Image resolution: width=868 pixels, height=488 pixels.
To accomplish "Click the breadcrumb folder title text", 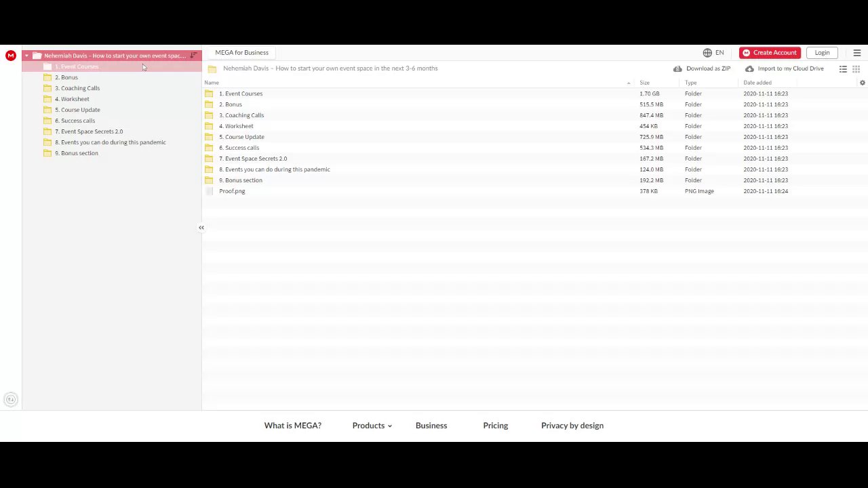I will [330, 68].
